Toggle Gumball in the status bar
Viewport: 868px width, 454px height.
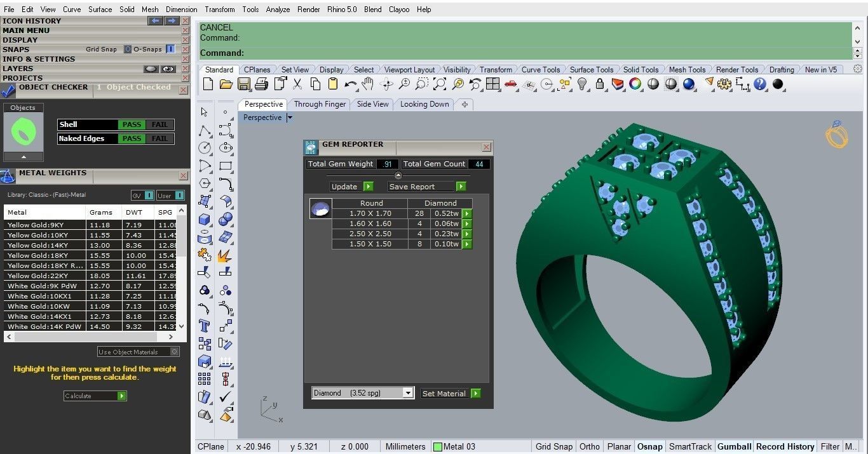click(734, 446)
